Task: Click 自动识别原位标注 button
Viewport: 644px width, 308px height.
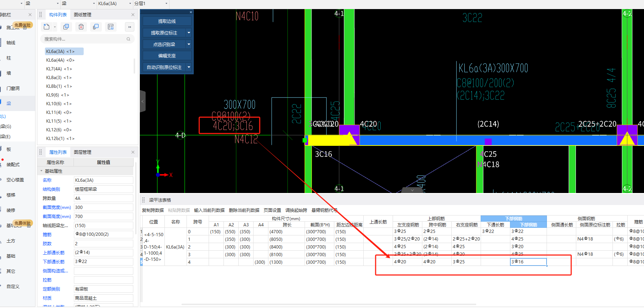Action: [x=164, y=67]
